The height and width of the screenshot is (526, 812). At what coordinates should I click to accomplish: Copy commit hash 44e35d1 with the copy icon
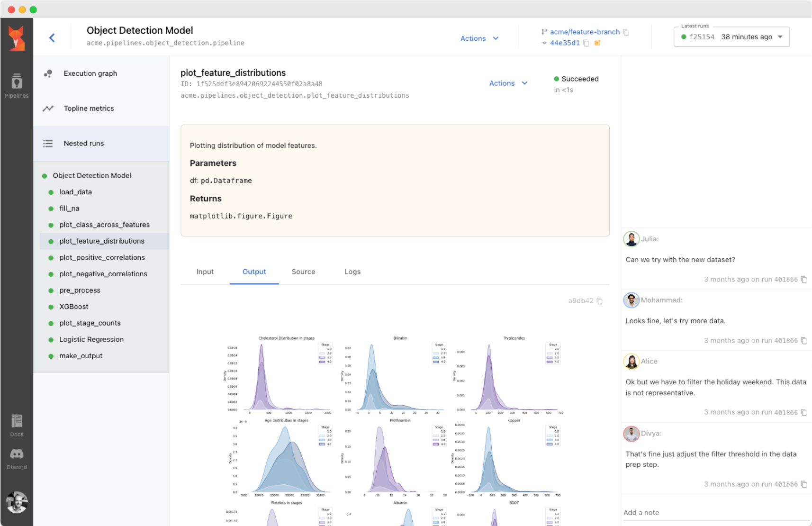[586, 43]
